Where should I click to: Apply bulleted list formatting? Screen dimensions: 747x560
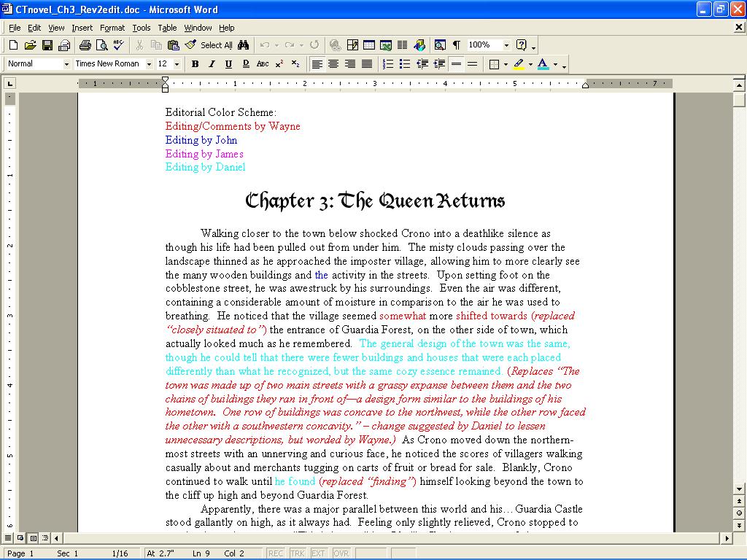(x=405, y=64)
